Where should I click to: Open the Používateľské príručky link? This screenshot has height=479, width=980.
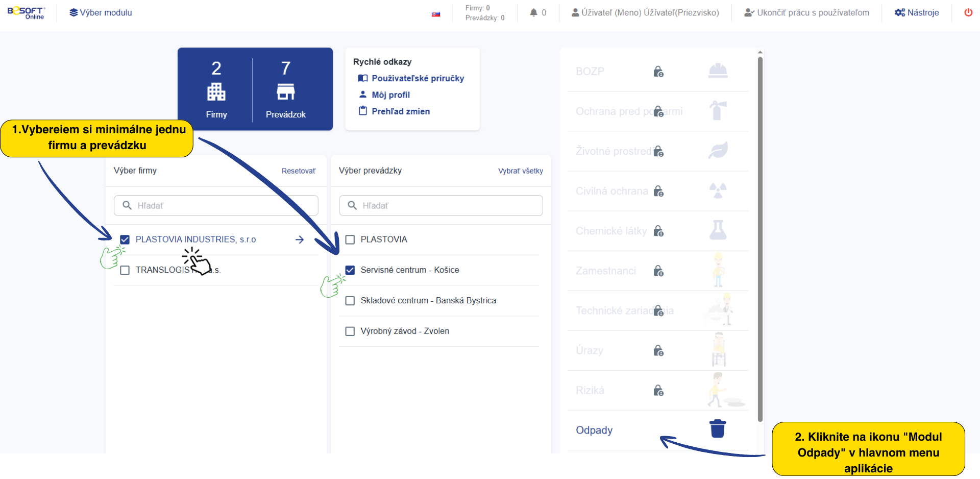click(x=418, y=78)
